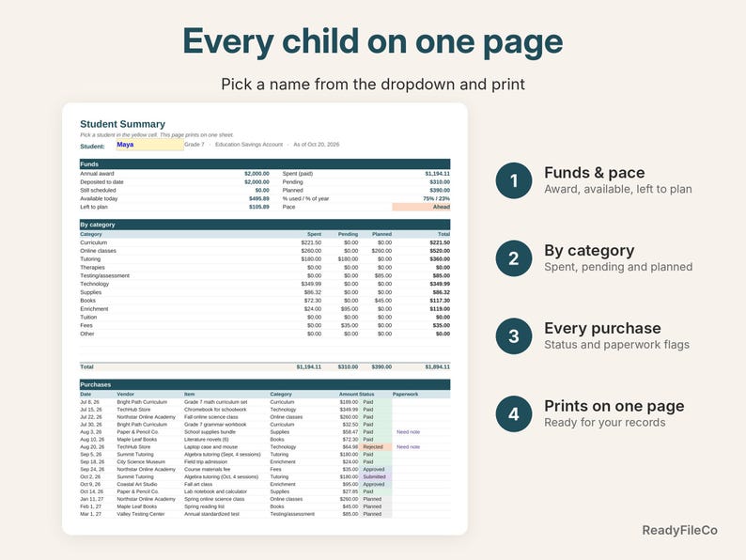This screenshot has width=746, height=560.
Task: Select the Every child on one page headline
Action: coord(373,41)
